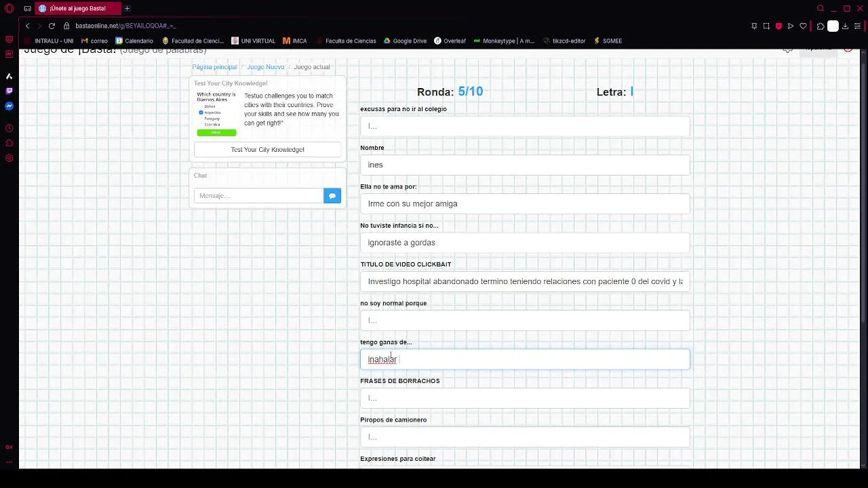Open the snapshot tool in the address bar
Screen dimensions: 868x488
click(766, 26)
